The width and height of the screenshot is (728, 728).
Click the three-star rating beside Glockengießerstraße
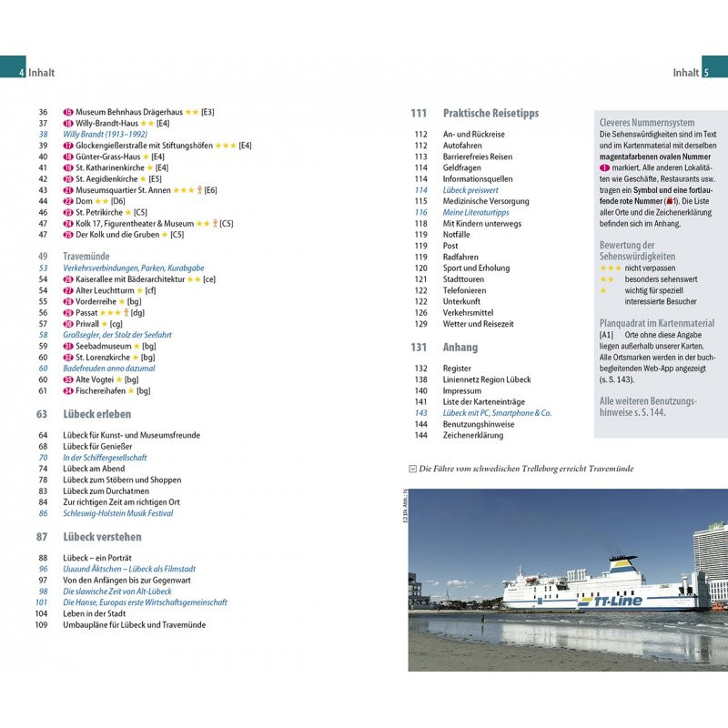(x=225, y=146)
